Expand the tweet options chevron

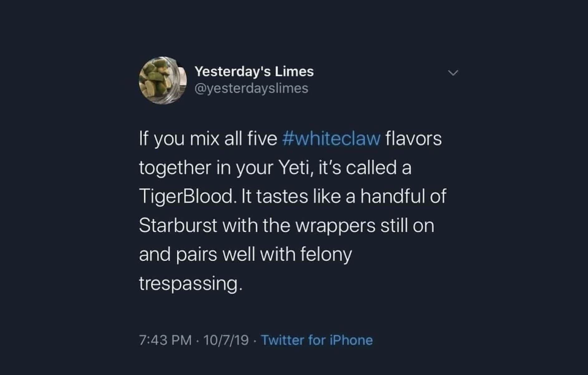tap(453, 73)
